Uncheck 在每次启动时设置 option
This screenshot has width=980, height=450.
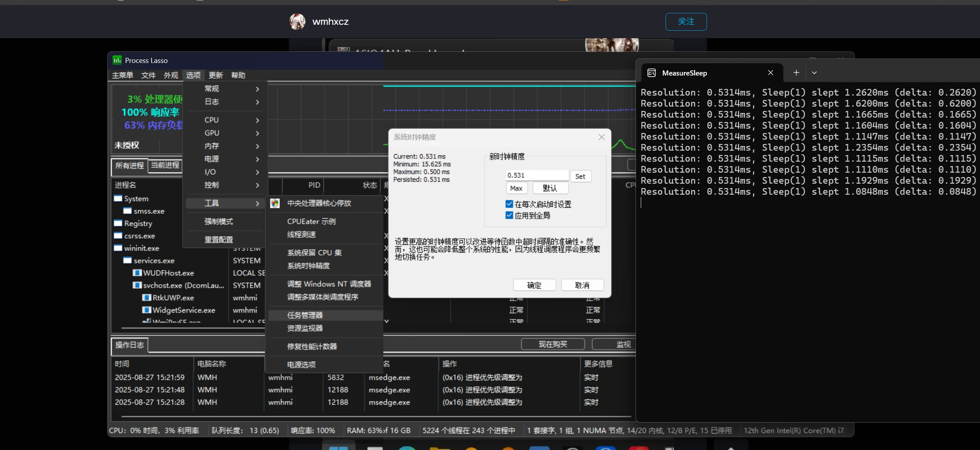click(509, 204)
